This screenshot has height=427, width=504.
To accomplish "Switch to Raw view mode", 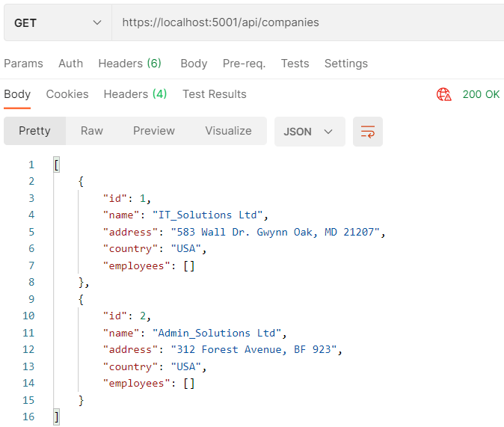I will coord(92,131).
